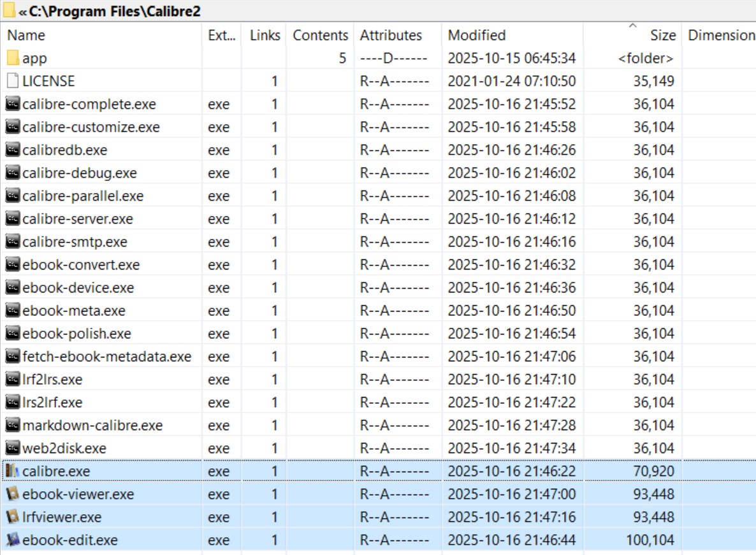Image resolution: width=756 pixels, height=555 pixels.
Task: Sort by the Contents column header
Action: point(320,35)
